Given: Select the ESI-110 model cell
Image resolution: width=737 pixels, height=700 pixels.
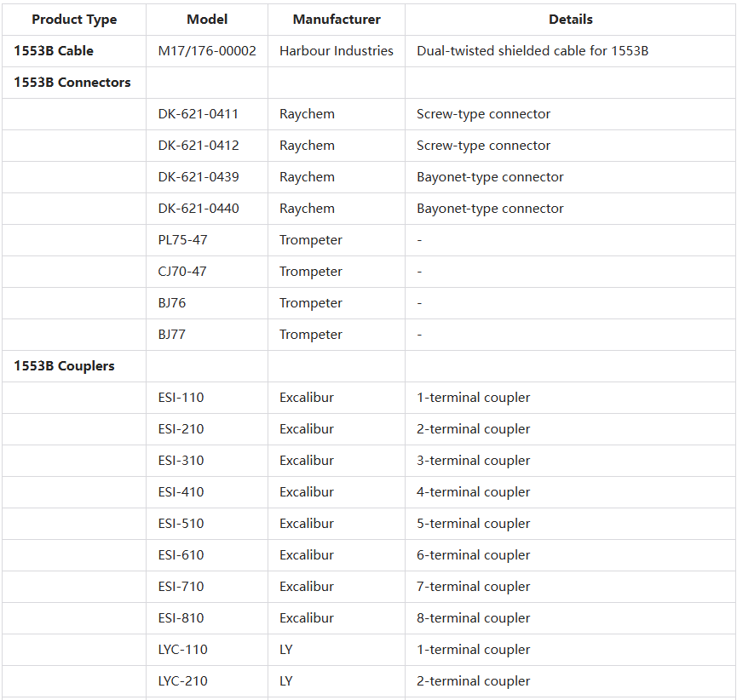Looking at the screenshot, I should [x=181, y=398].
